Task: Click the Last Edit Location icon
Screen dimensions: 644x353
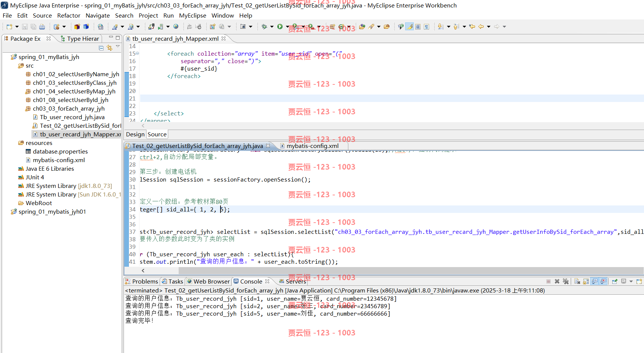Action: click(472, 27)
